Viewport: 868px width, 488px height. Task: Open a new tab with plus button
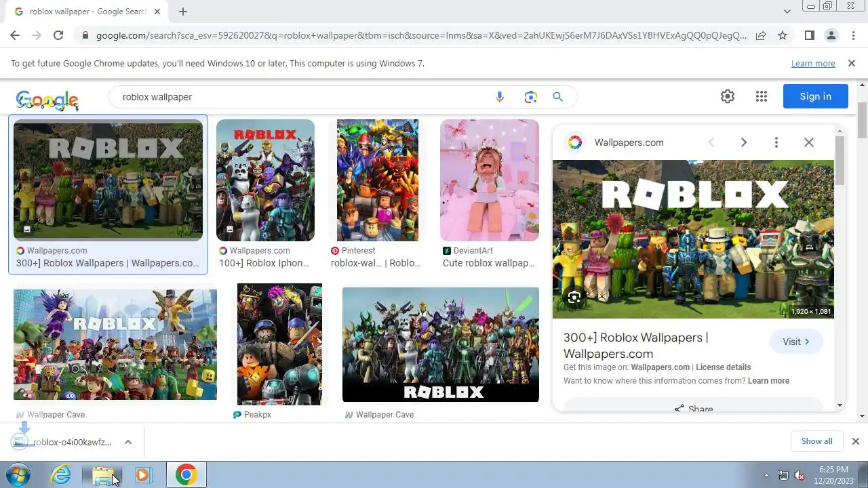tap(183, 12)
